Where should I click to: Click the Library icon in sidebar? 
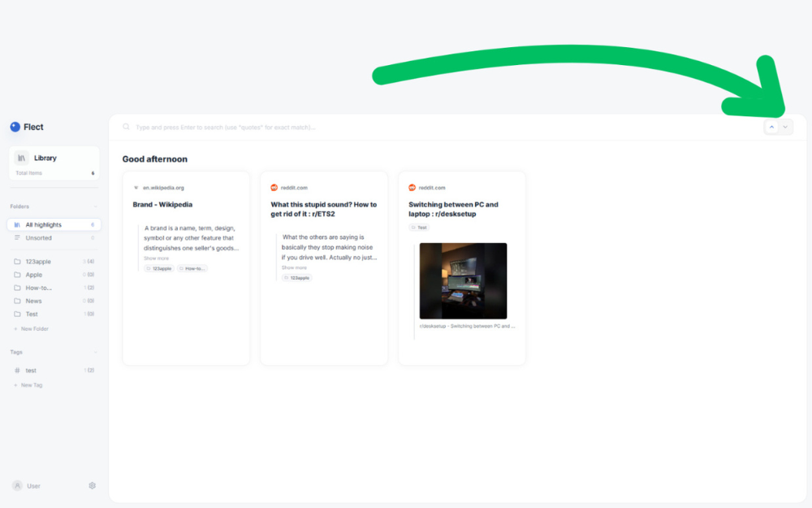pyautogui.click(x=21, y=158)
